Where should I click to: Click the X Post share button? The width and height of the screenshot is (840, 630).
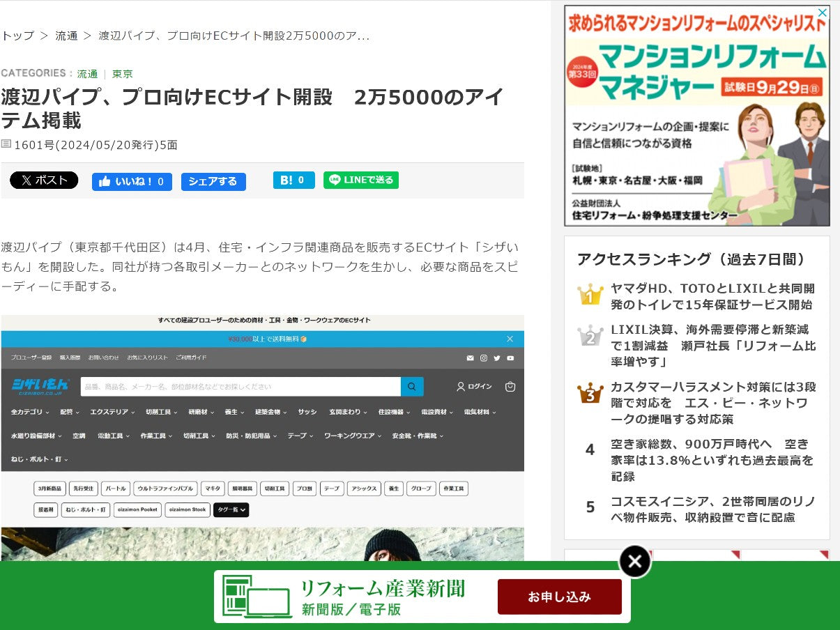[x=44, y=180]
